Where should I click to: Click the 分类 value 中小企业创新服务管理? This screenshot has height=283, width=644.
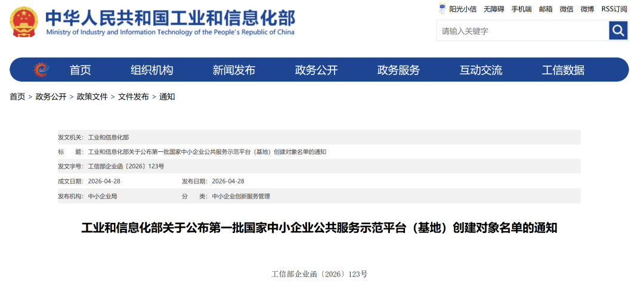point(241,197)
